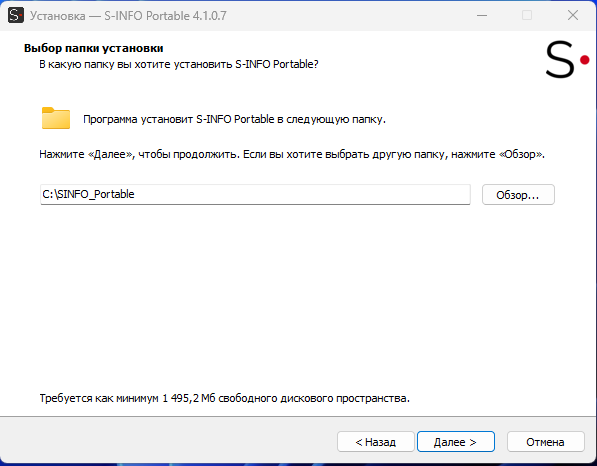Click the instruction line Нажмите «Далее»
This screenshot has width=597, height=466.
292,154
